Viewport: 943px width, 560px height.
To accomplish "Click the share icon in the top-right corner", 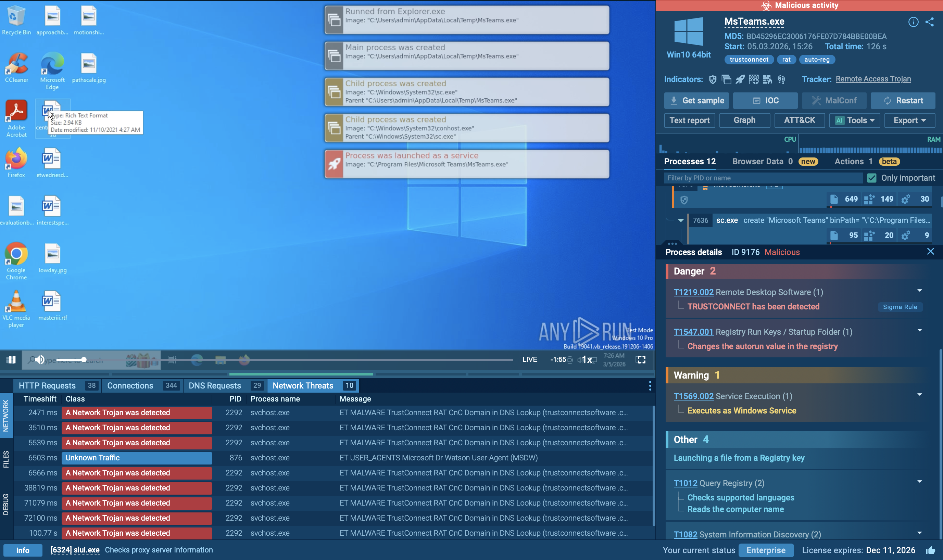I will (930, 22).
